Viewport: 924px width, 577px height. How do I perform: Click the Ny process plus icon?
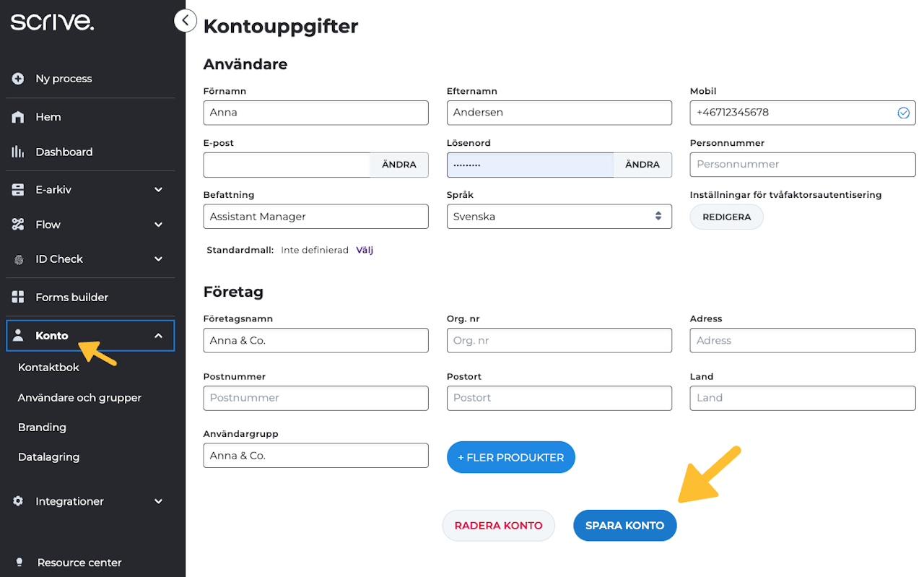coord(18,79)
